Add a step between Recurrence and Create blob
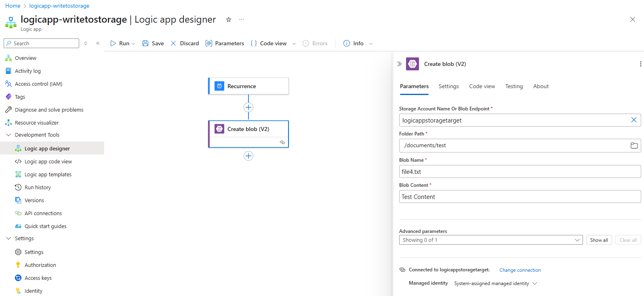This screenshot has width=644, height=296. point(248,107)
